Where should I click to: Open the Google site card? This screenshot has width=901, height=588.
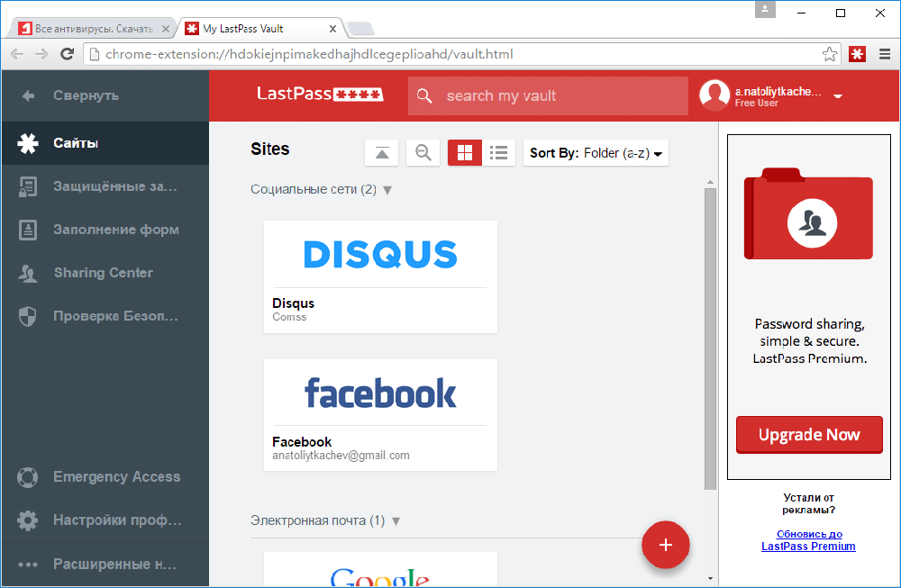[x=380, y=569]
